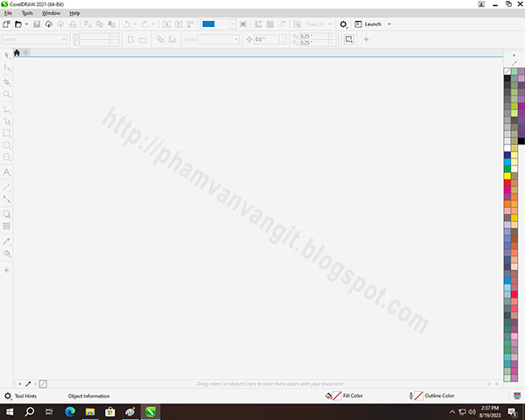Click the Cut icon in toolbar
The width and height of the screenshot is (525, 420).
[x=87, y=24]
